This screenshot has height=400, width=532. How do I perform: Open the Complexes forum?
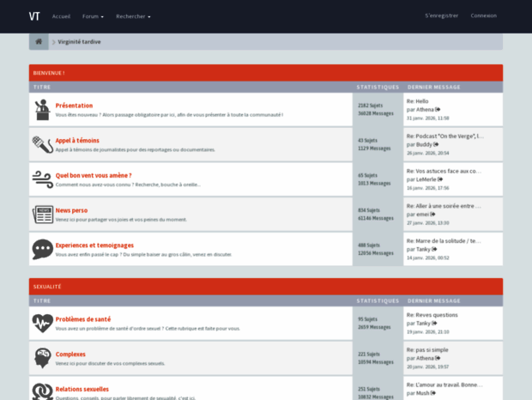[x=70, y=355]
